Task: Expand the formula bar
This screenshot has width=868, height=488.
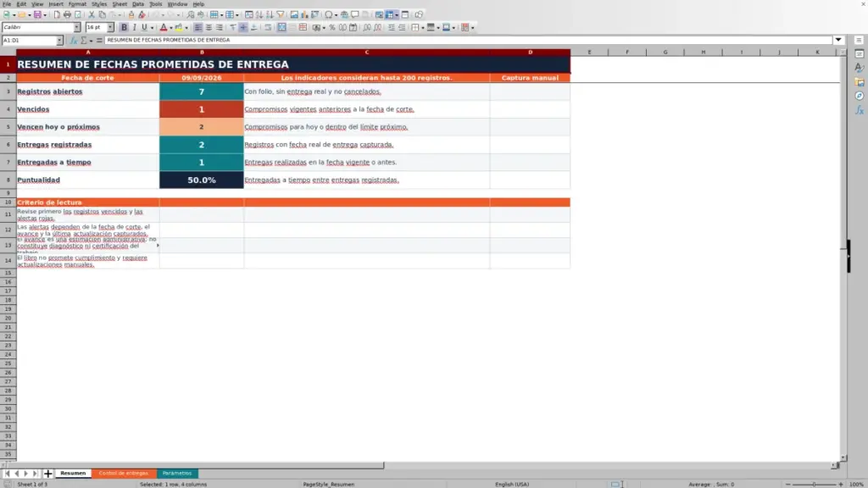Action: coord(838,41)
